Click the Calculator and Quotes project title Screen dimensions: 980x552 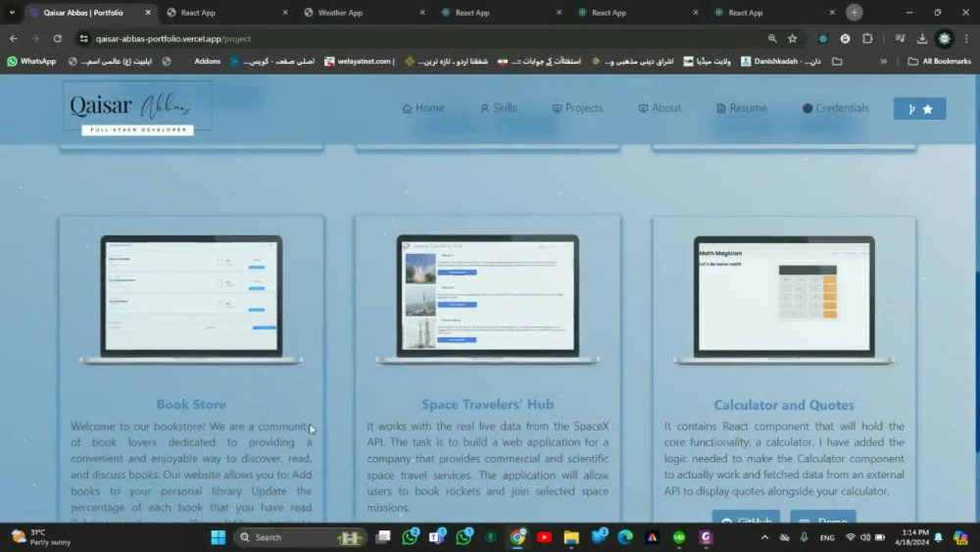[x=784, y=405]
